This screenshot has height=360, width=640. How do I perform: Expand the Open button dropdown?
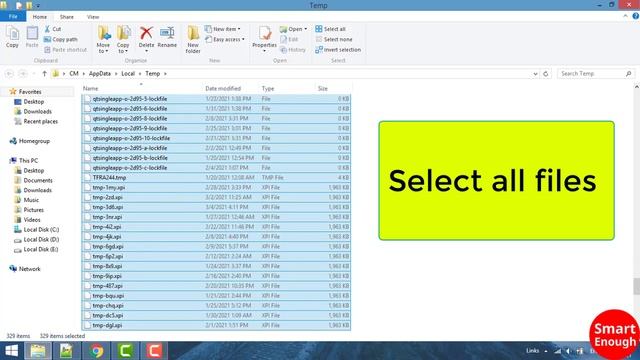305,29
